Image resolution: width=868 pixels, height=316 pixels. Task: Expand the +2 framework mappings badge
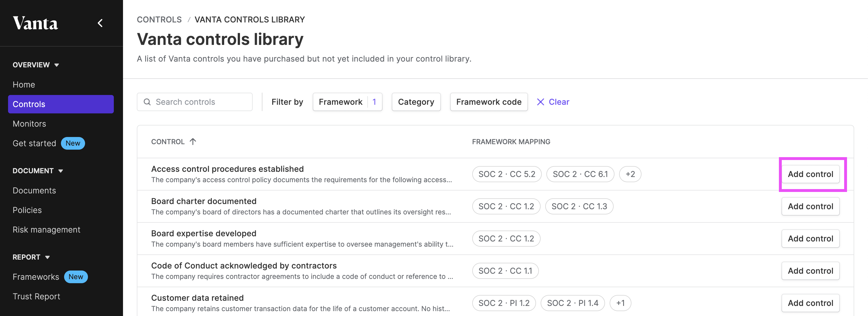click(x=630, y=174)
